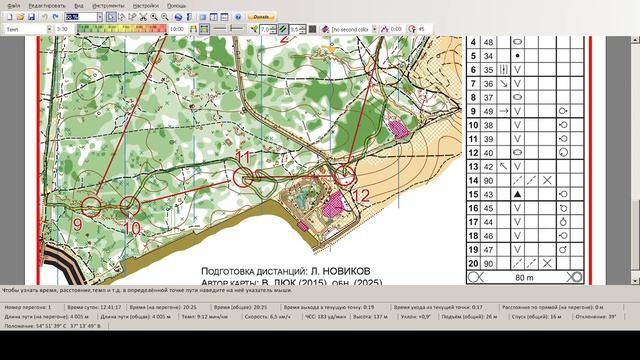Click the green-to-red pace color scale

[x=122, y=29]
